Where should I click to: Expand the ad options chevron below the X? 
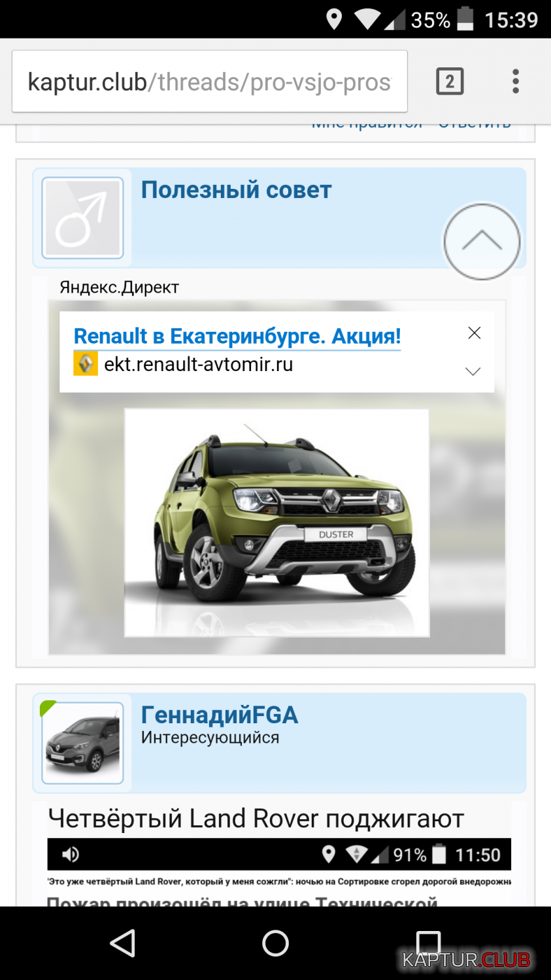coord(473,371)
